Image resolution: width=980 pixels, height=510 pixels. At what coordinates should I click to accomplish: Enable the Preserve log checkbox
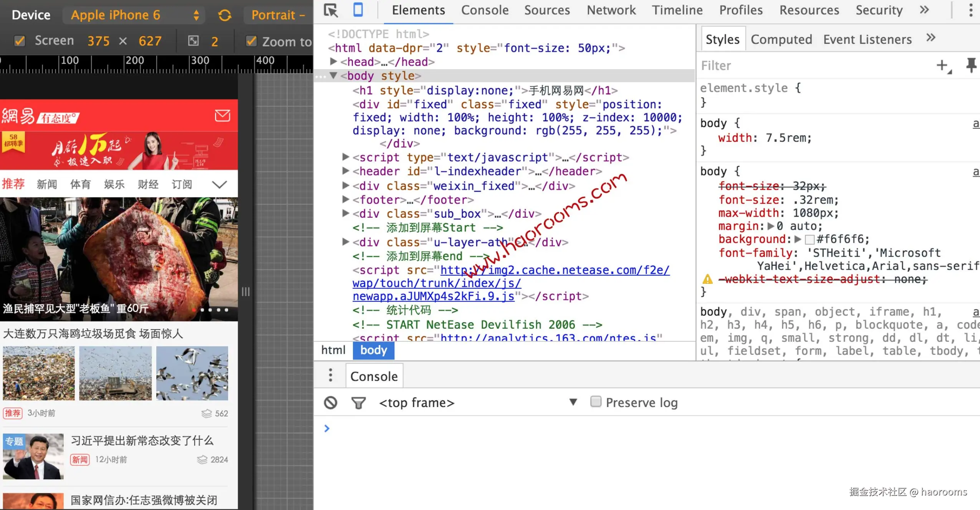coord(596,402)
